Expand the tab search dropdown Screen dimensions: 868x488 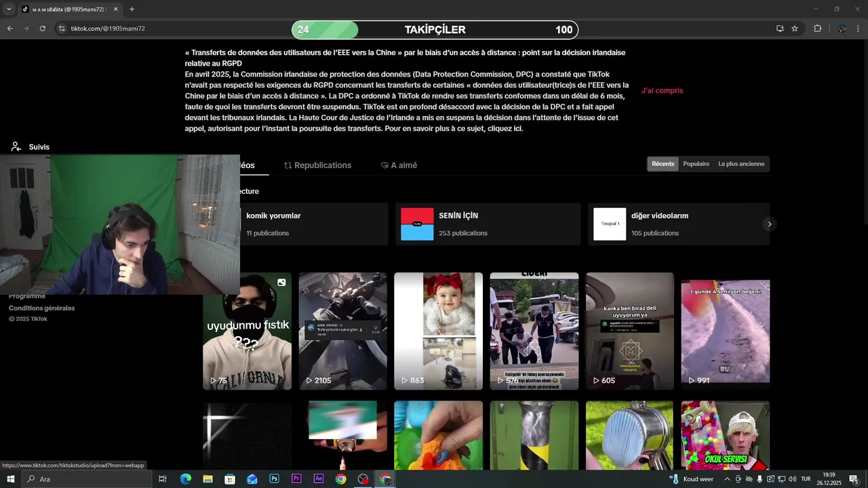(x=9, y=9)
